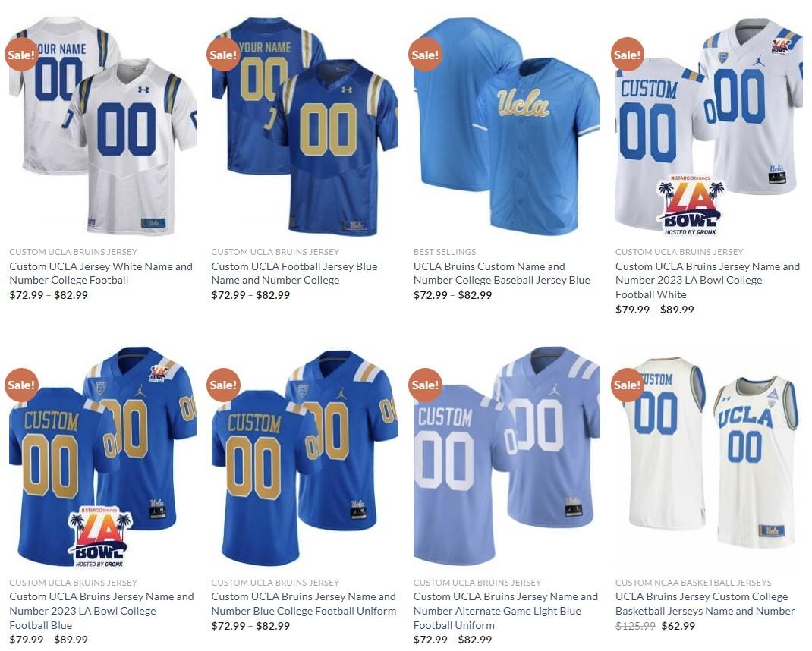Open 2023 LA Bowl College Football Blue link

[102, 611]
